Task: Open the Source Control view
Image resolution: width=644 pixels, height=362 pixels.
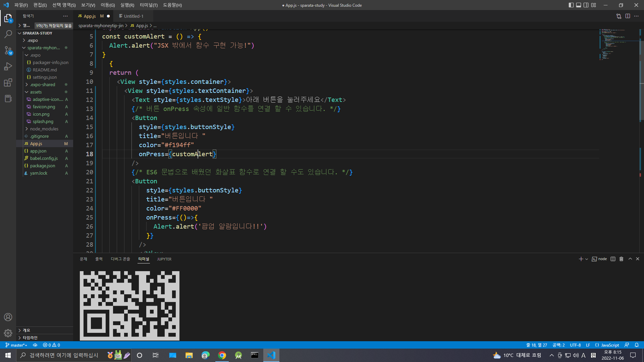Action: 8,50
